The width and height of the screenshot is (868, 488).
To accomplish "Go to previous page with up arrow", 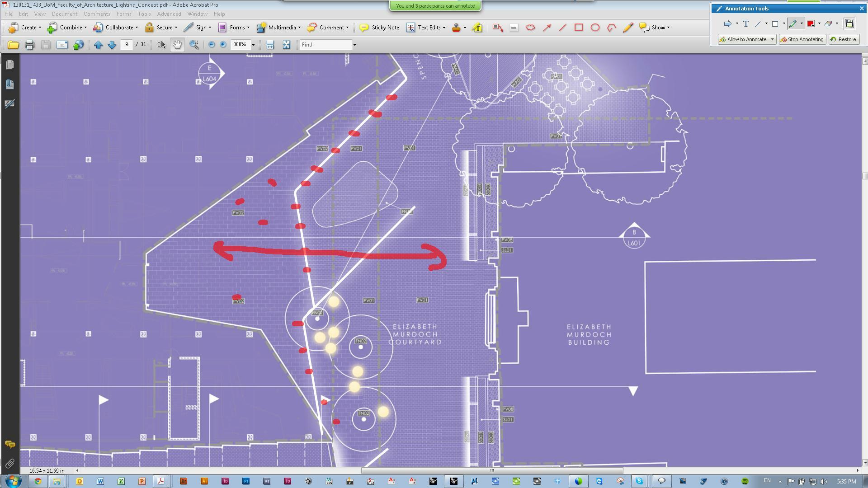I will 98,45.
